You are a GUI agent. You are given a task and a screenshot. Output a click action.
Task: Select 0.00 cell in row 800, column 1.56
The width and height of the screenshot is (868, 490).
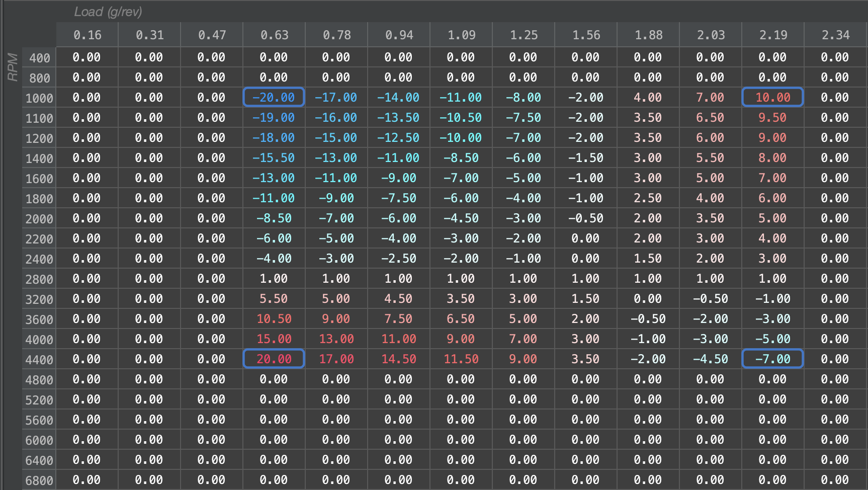point(586,77)
